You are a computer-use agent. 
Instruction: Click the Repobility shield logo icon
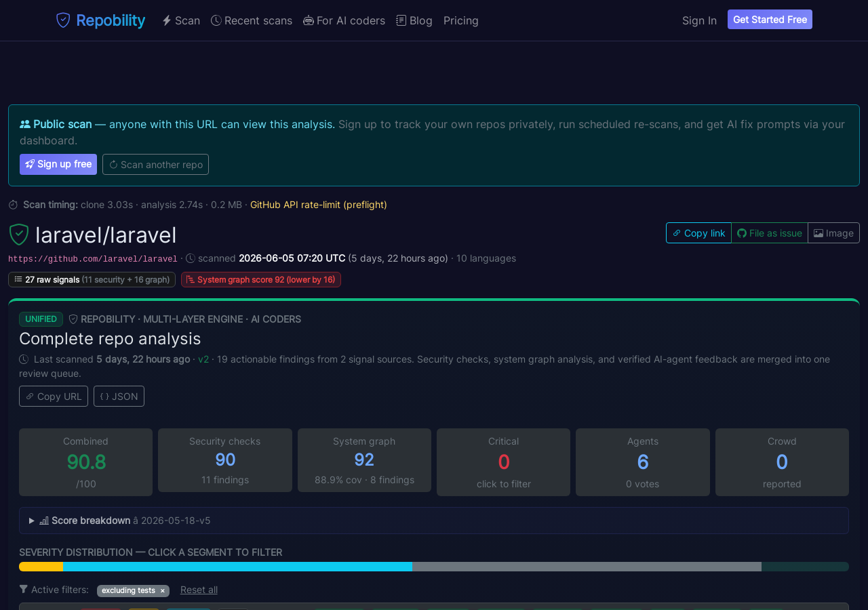(x=63, y=20)
